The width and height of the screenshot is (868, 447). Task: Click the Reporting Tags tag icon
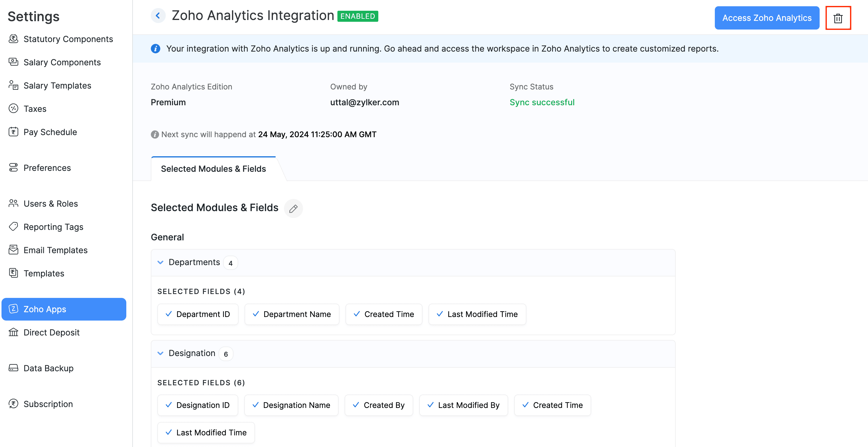[13, 227]
